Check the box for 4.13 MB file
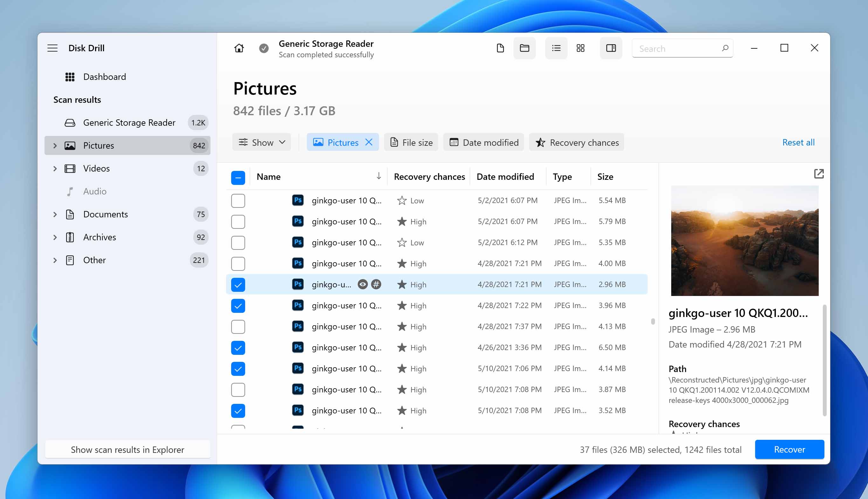This screenshot has height=499, width=868. pyautogui.click(x=238, y=327)
